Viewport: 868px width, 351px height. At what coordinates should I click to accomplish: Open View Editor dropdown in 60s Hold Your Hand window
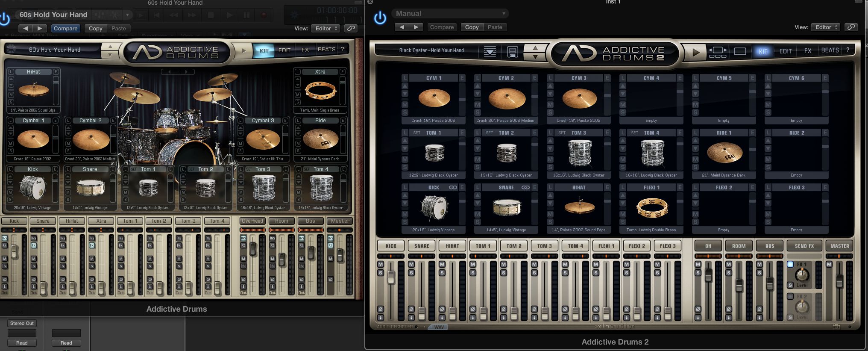tap(326, 28)
